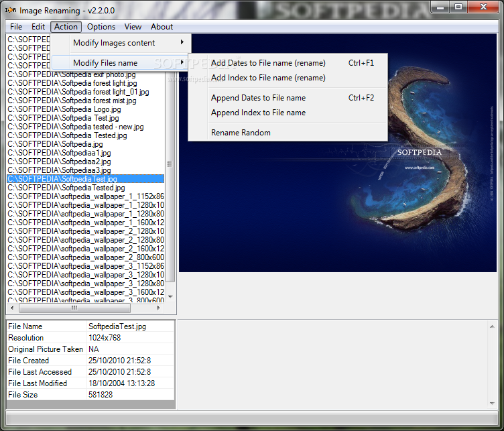504x431 pixels.
Task: Select Softpedia forest mist.jpg file
Action: coord(86,101)
